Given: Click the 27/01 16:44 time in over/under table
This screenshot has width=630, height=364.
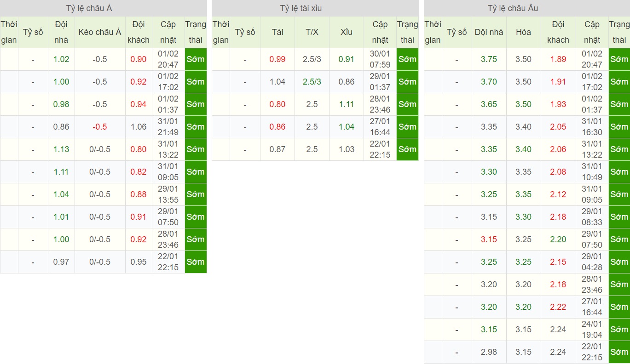Looking at the screenshot, I should 380,127.
